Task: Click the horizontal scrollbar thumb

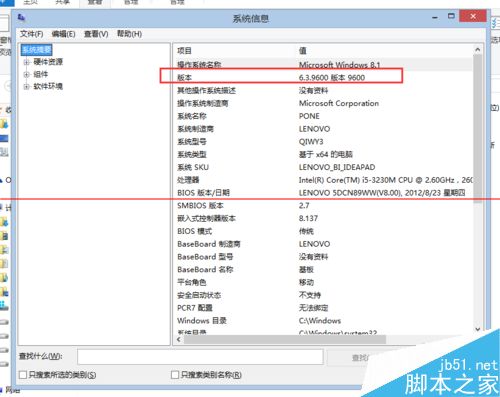Action: click(285, 340)
